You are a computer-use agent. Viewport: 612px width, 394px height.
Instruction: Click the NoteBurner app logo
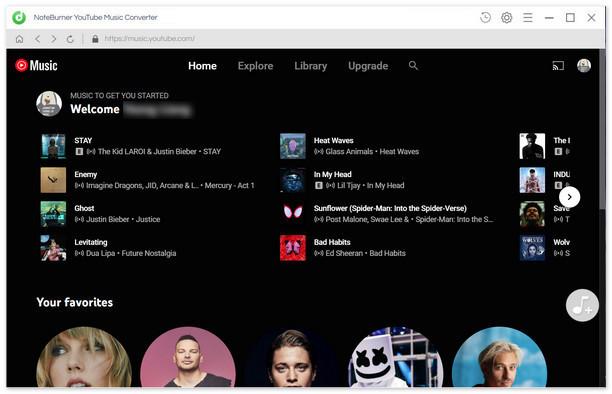tap(18, 18)
